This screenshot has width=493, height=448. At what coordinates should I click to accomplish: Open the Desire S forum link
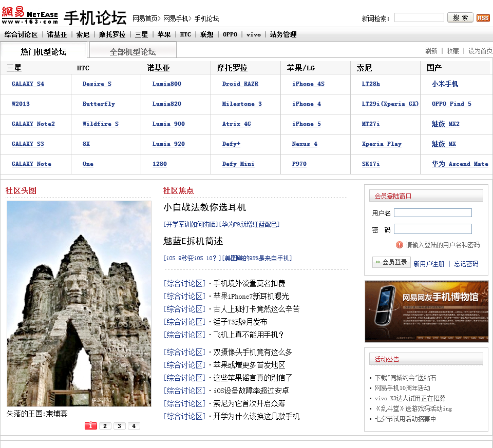click(97, 84)
